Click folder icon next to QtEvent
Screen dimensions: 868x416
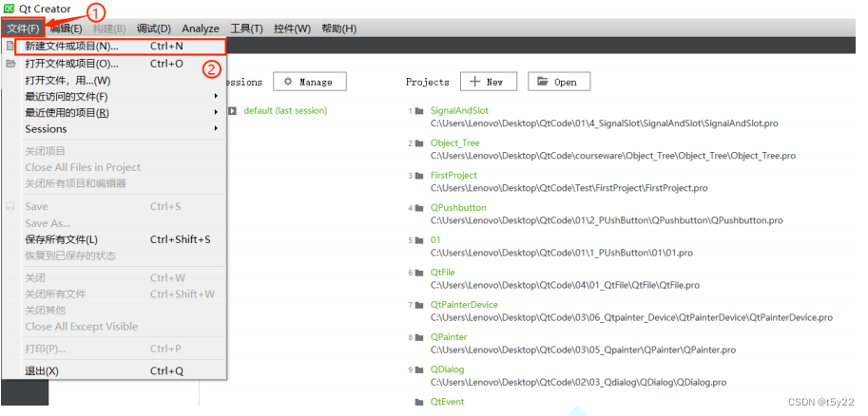point(419,402)
